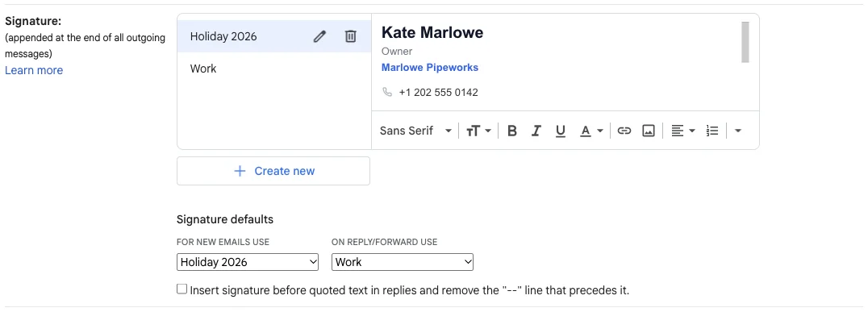
Task: Open Learn more about signatures
Action: (x=34, y=70)
